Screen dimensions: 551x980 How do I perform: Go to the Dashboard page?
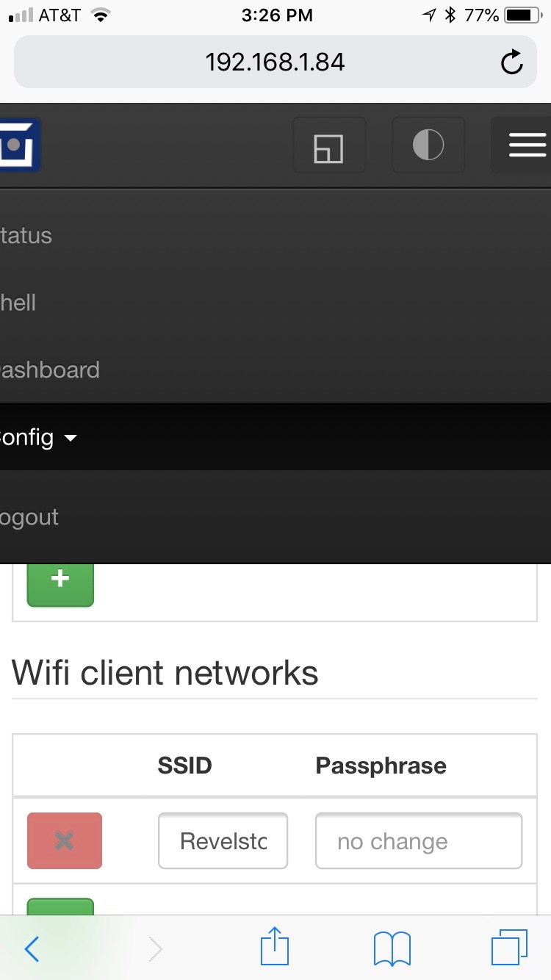coord(49,370)
